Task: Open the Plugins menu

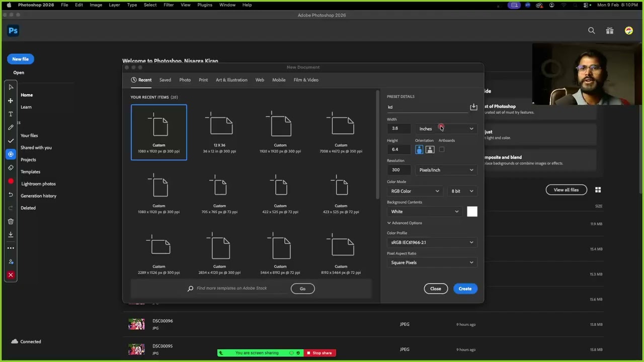Action: (205, 5)
